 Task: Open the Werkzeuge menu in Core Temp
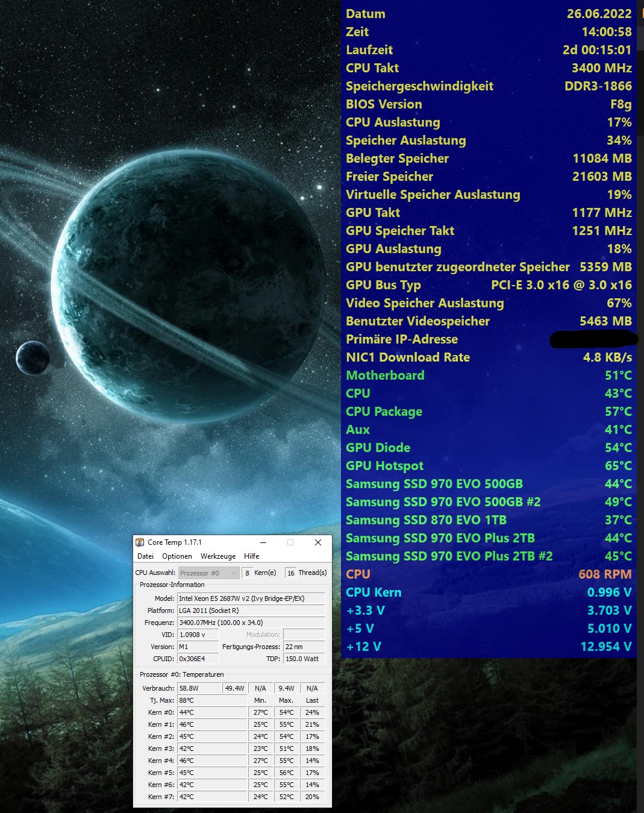(218, 556)
